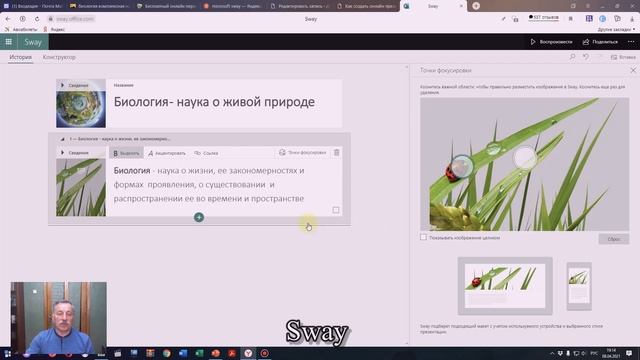This screenshot has height=360, width=640.
Task: Open the Вставка insert panel
Action: tap(623, 57)
